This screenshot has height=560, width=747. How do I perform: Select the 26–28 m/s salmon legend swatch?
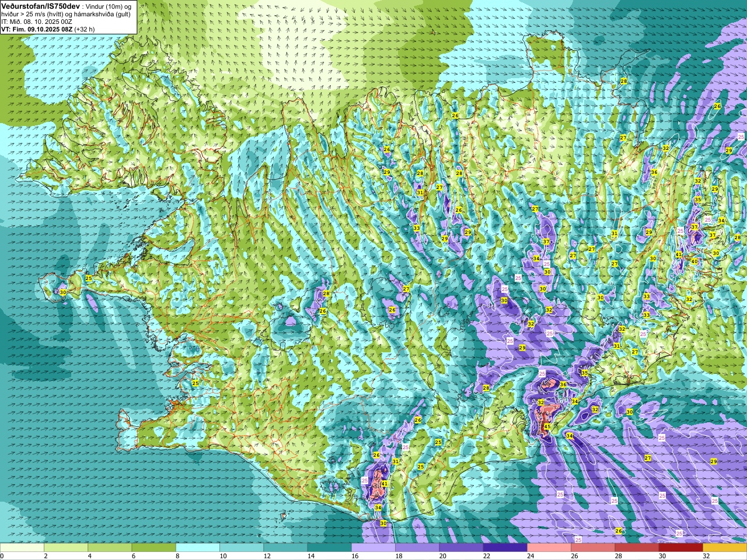(593, 548)
